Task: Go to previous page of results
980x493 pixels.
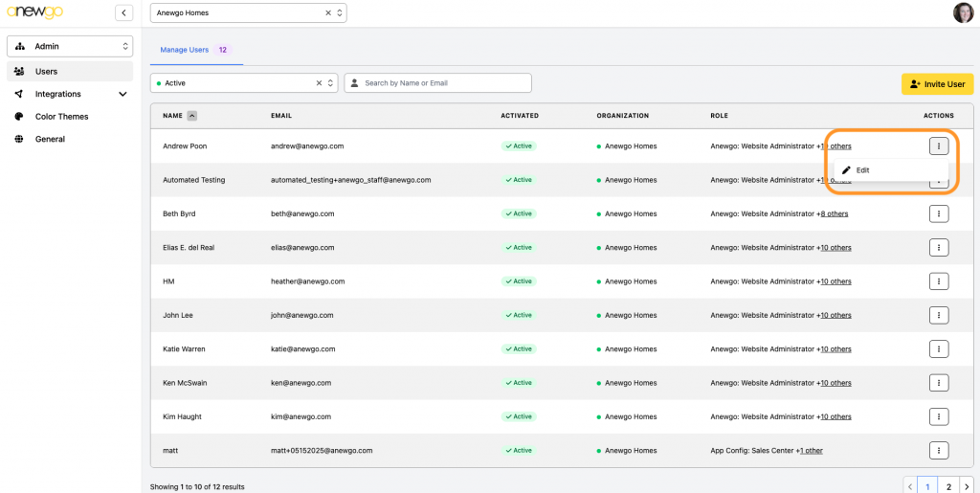Action: [x=910, y=486]
